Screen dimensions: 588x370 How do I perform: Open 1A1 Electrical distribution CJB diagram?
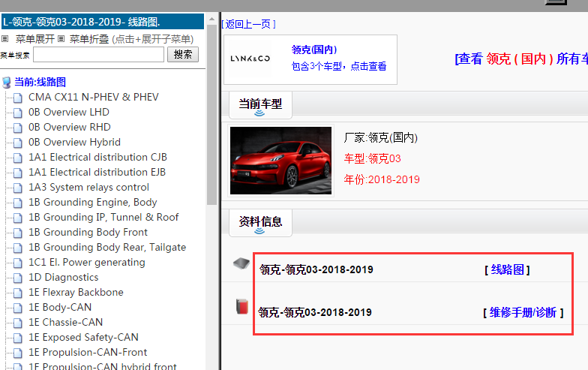pos(97,158)
